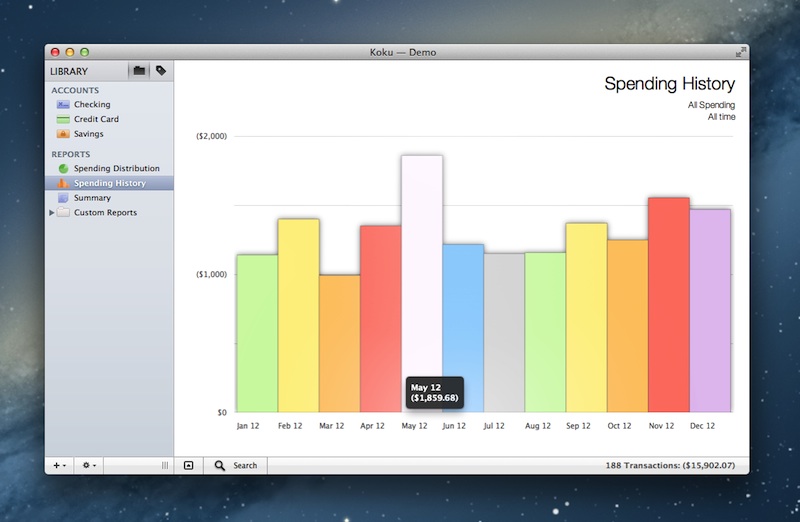Toggle fullscreen mode via title bar arrows
Viewport: 800px width, 522px height.
pyautogui.click(x=740, y=52)
